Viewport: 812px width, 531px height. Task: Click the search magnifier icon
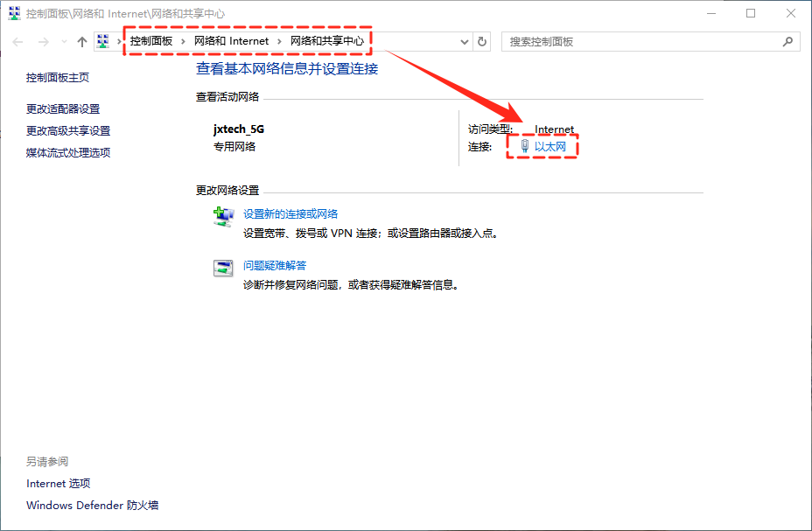point(787,42)
